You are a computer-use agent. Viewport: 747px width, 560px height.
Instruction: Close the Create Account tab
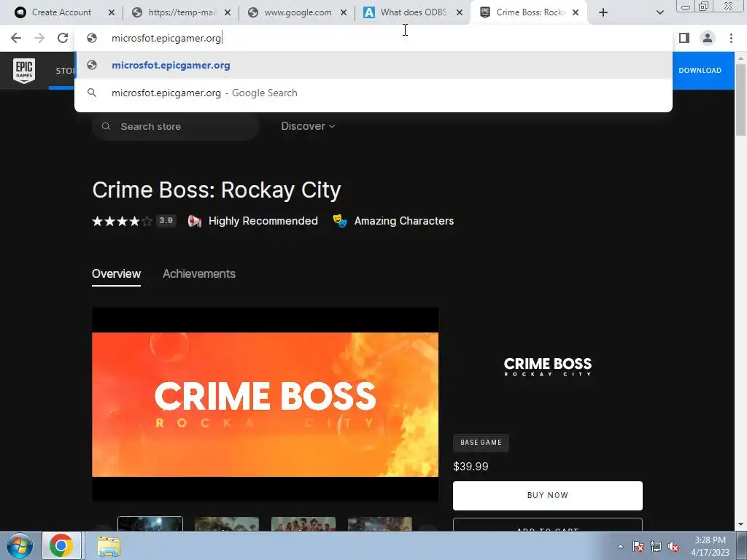click(112, 13)
